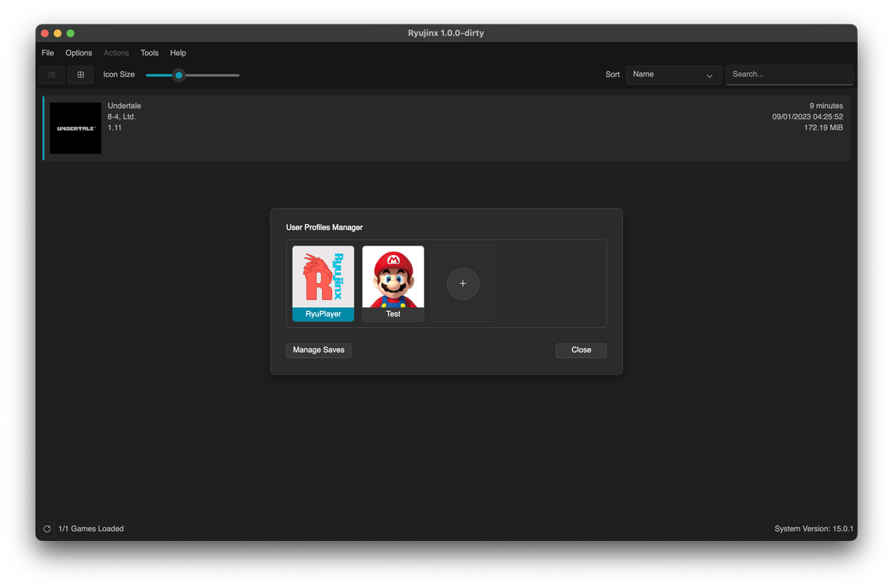Click the refresh games list icon
This screenshot has width=893, height=588.
pyautogui.click(x=47, y=528)
